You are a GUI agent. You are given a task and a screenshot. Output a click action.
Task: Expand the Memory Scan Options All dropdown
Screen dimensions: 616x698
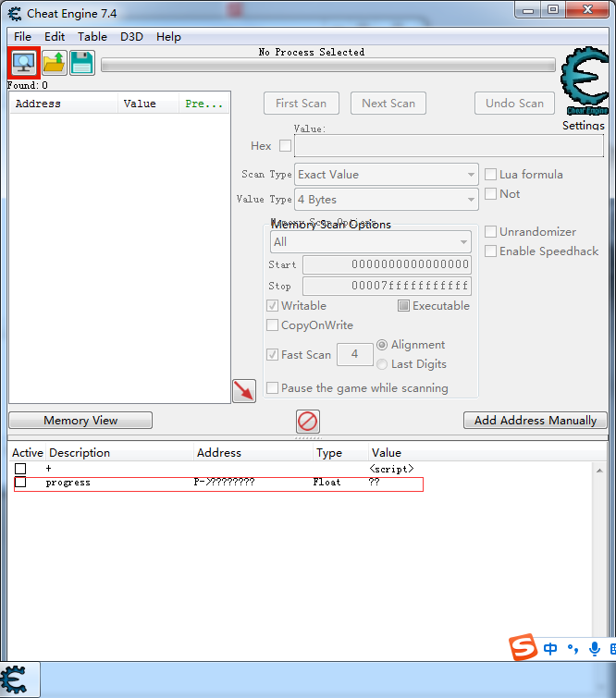click(371, 242)
